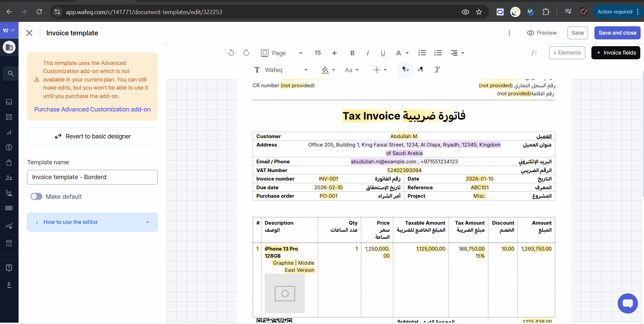
Task: Open the barcode inventory icon
Action: [x=9, y=208]
